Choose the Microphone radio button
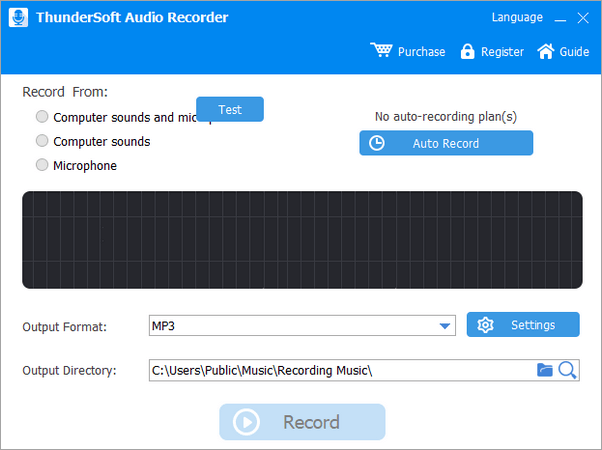The height and width of the screenshot is (450, 602). (42, 165)
